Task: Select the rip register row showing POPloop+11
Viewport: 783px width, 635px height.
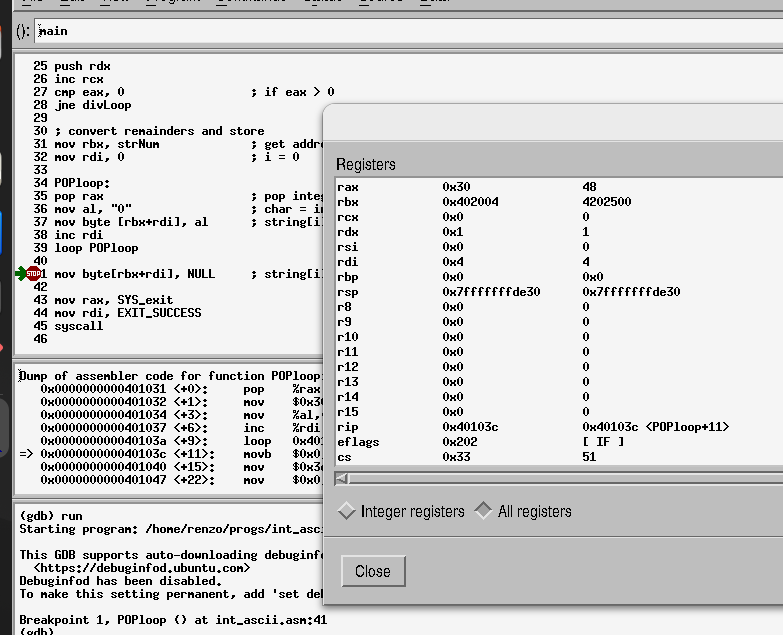Action: (559, 427)
